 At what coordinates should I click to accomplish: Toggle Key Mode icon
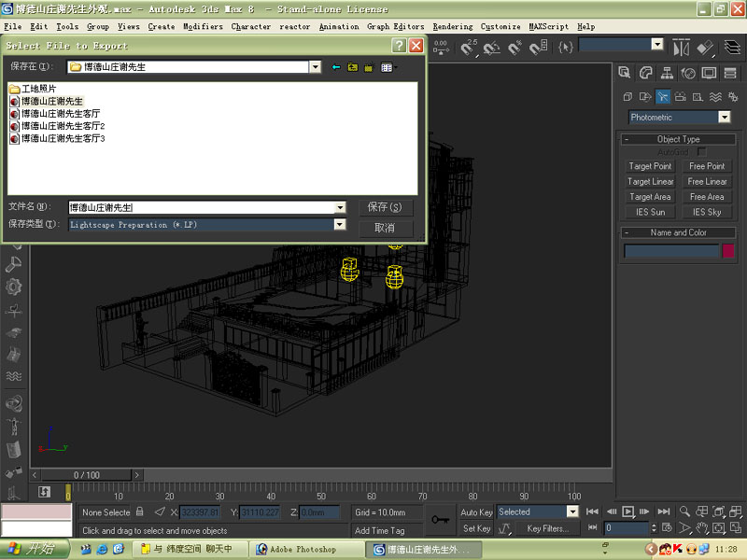click(592, 527)
